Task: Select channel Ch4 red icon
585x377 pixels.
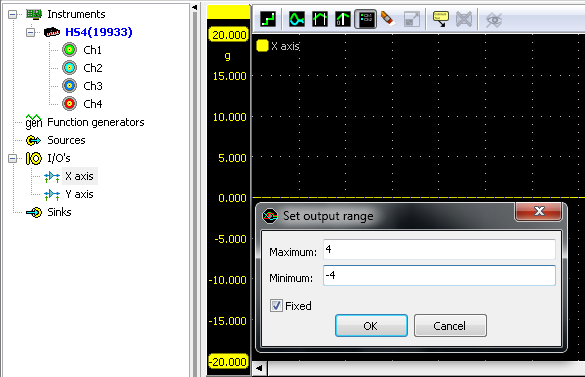Action: [69, 103]
